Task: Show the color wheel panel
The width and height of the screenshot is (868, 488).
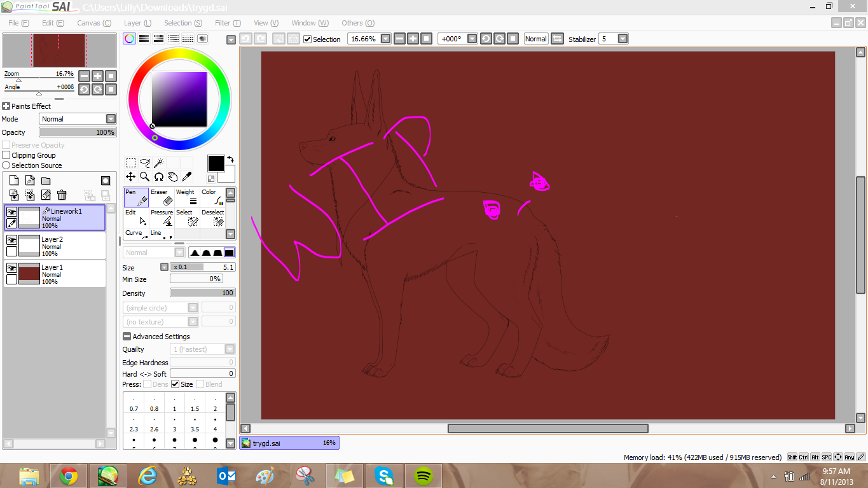Action: pos(129,38)
